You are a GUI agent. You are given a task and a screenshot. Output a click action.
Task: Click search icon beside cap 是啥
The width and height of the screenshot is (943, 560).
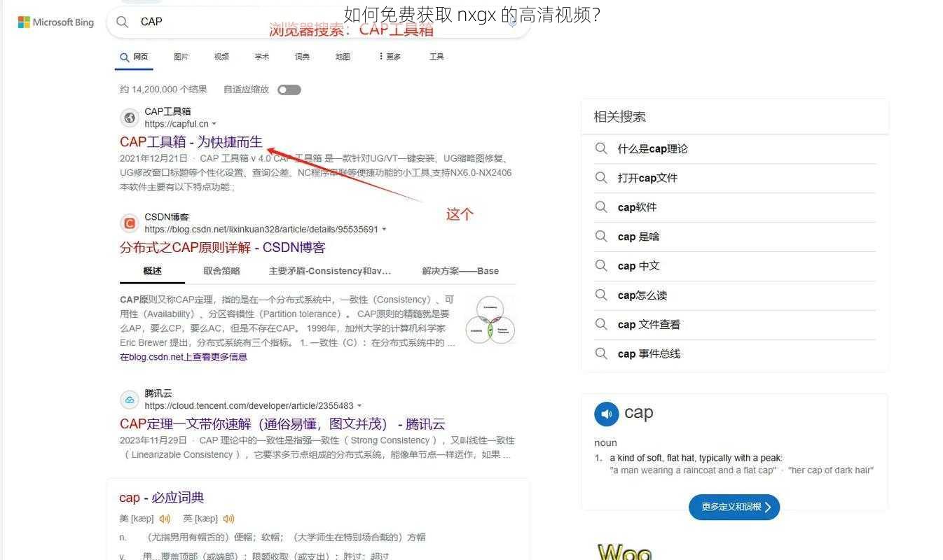tap(601, 237)
